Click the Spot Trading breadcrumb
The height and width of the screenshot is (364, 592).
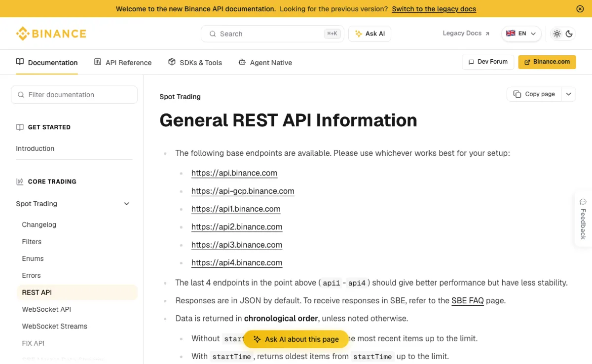180,97
